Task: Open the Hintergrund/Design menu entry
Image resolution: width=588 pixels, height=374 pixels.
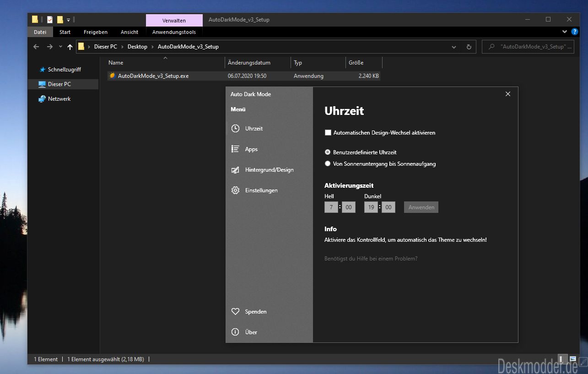Action: [x=269, y=170]
